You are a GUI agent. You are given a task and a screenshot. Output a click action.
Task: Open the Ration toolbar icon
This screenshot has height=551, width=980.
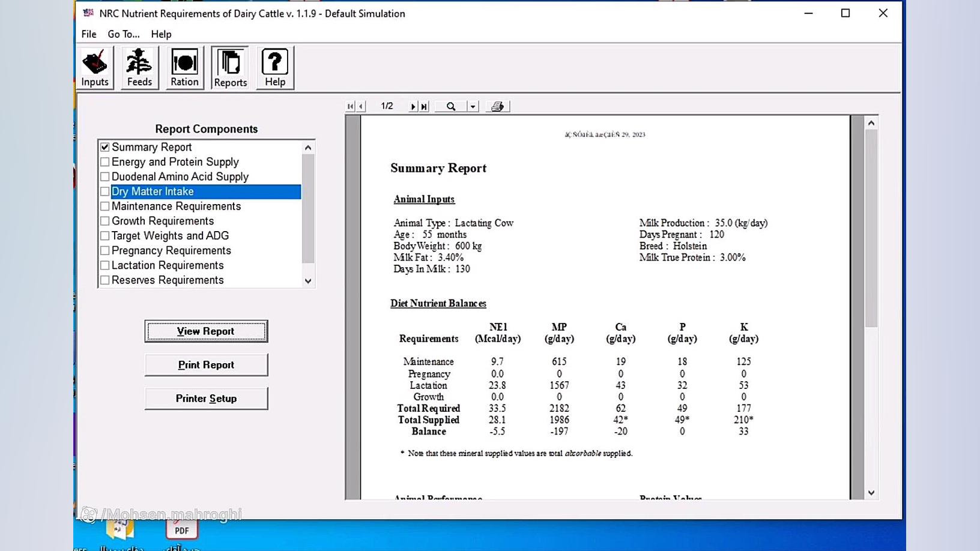pyautogui.click(x=184, y=68)
